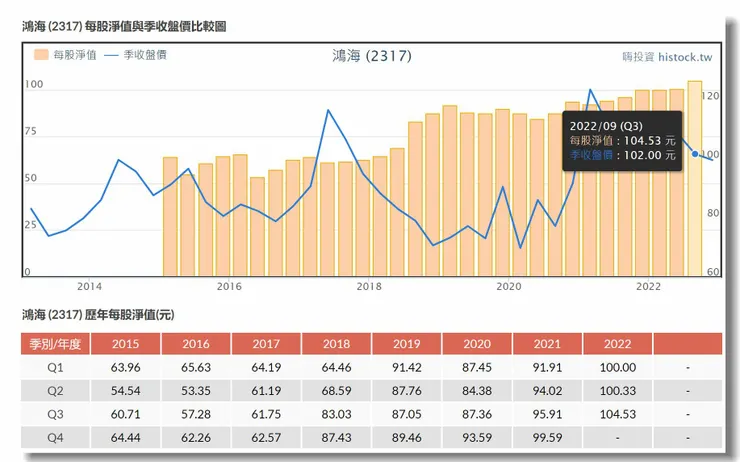
Task: Select the cell value 57.28
Action: tap(196, 415)
